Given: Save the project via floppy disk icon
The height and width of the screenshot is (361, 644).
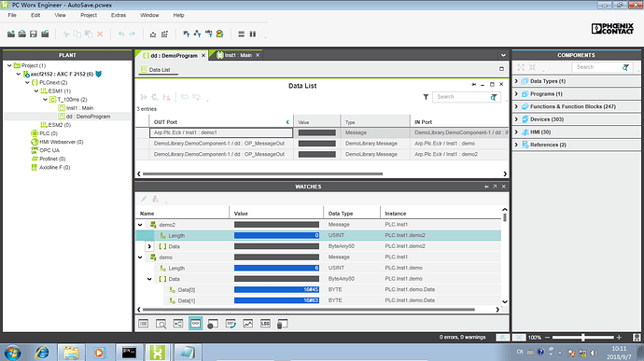Looking at the screenshot, I should click(x=34, y=35).
